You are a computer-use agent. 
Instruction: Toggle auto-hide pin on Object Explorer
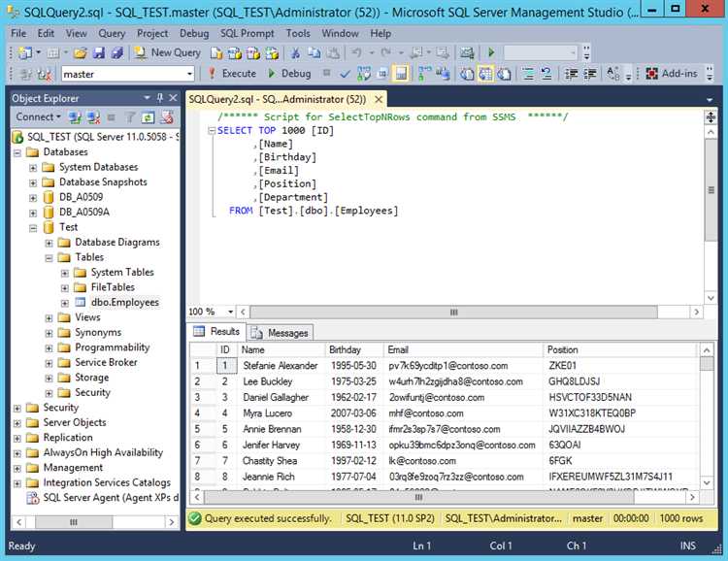coord(159,98)
